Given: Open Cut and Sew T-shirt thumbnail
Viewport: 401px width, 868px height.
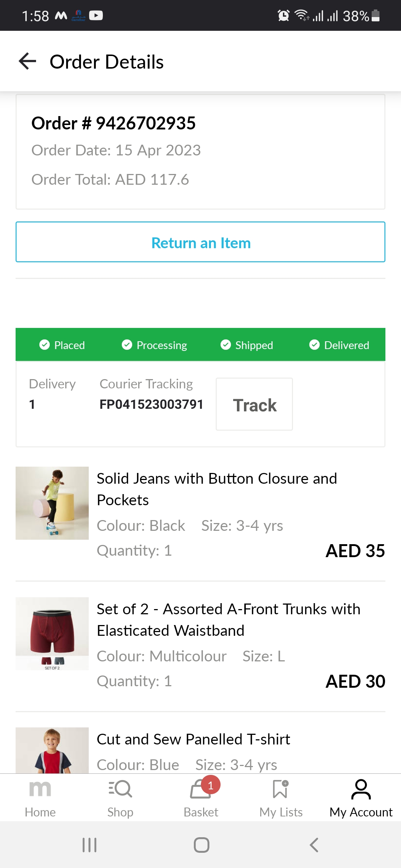Looking at the screenshot, I should pos(52,750).
